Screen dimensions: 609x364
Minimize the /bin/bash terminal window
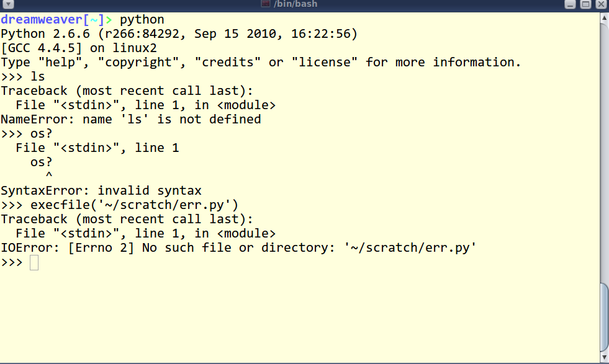pyautogui.click(x=570, y=4)
